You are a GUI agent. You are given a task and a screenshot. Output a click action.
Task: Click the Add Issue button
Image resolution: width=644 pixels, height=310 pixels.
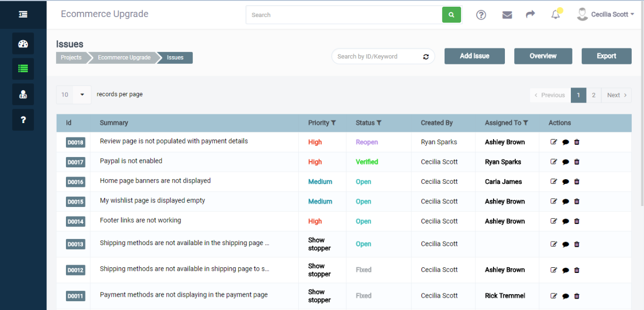(474, 56)
